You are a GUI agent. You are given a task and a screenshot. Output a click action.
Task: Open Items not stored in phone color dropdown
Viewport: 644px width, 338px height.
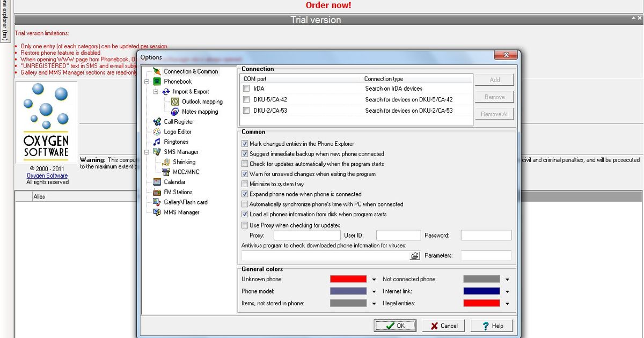click(x=374, y=304)
